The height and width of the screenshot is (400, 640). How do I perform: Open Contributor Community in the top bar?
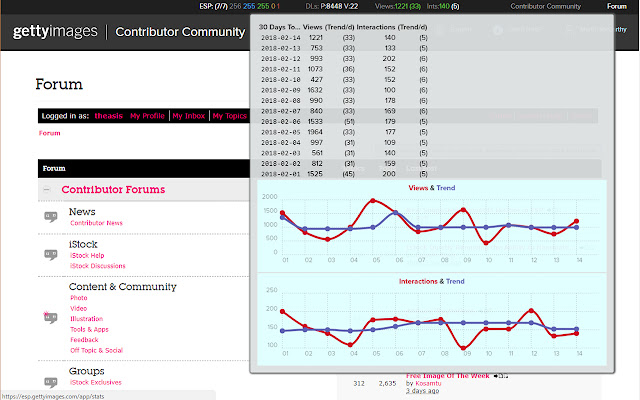tap(545, 6)
